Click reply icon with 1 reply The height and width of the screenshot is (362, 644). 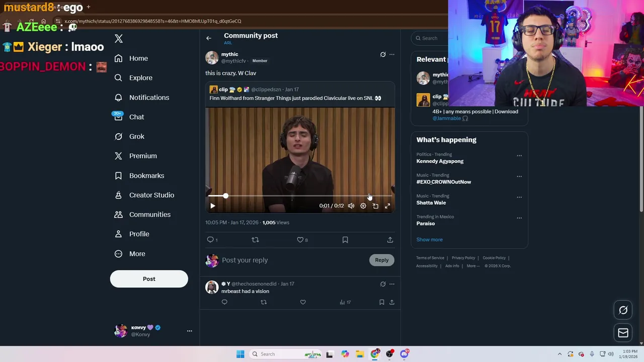pos(212,240)
